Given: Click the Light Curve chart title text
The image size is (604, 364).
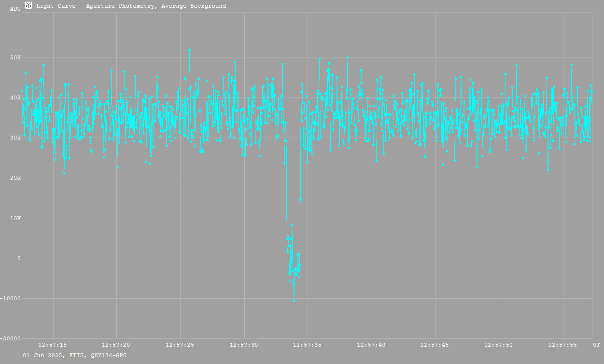Looking at the screenshot, I should pos(131,6).
